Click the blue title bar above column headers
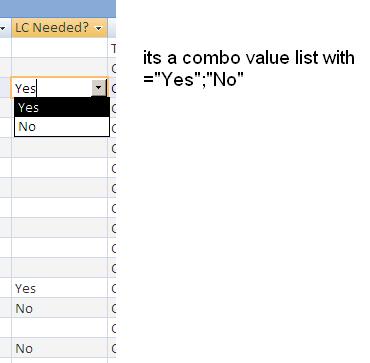This screenshot has height=363, width=370. click(58, 9)
